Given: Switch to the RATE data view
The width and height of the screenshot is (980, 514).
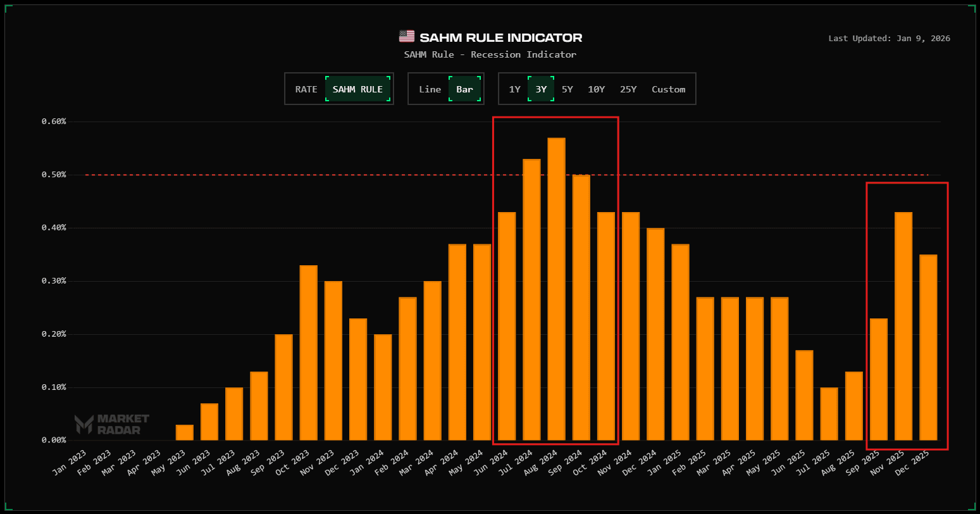Looking at the screenshot, I should [306, 89].
